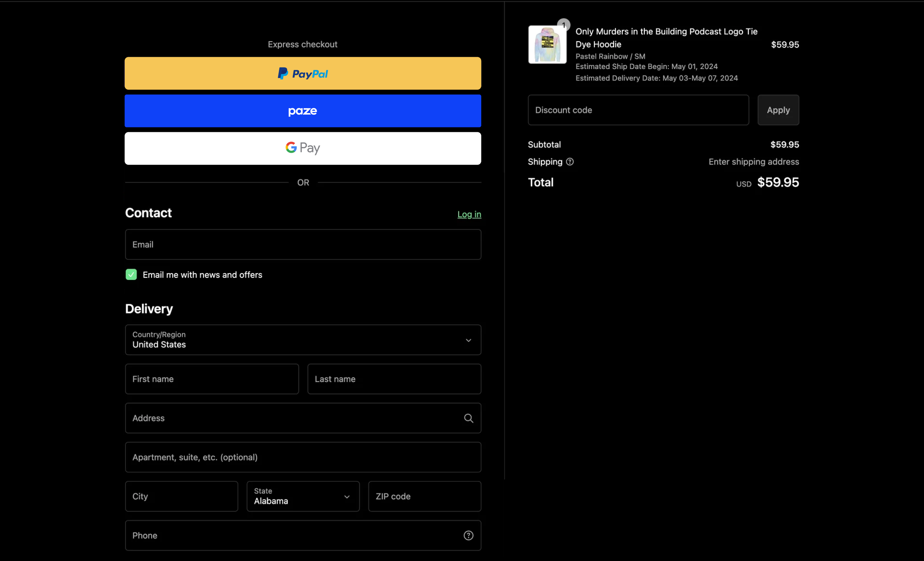Click the Shipping help question mark icon
Image resolution: width=924 pixels, height=561 pixels.
pyautogui.click(x=569, y=162)
